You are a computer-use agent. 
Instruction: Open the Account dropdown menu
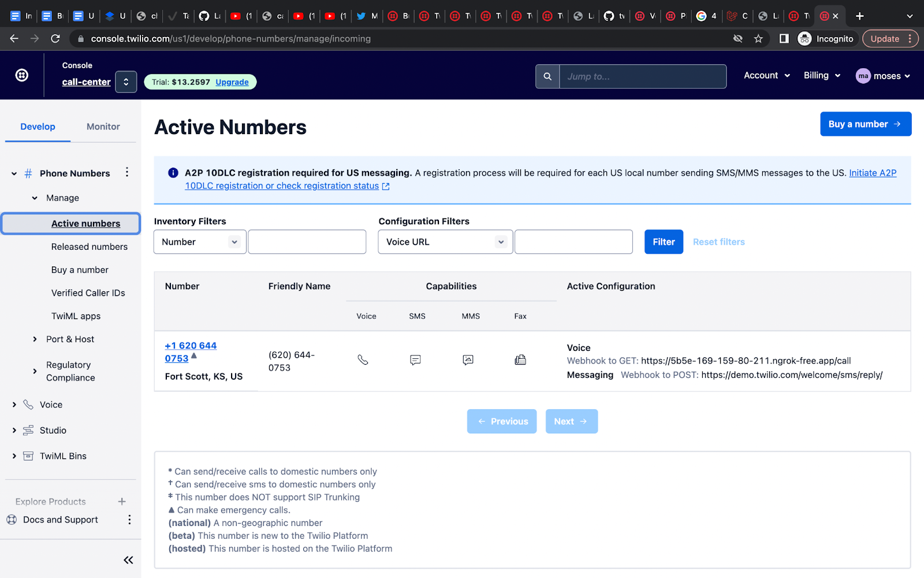tap(767, 75)
